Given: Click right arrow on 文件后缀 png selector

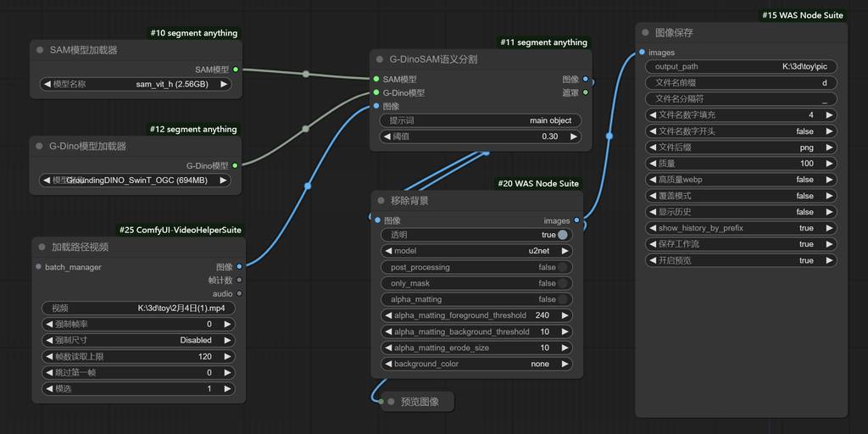Looking at the screenshot, I should pyautogui.click(x=830, y=147).
